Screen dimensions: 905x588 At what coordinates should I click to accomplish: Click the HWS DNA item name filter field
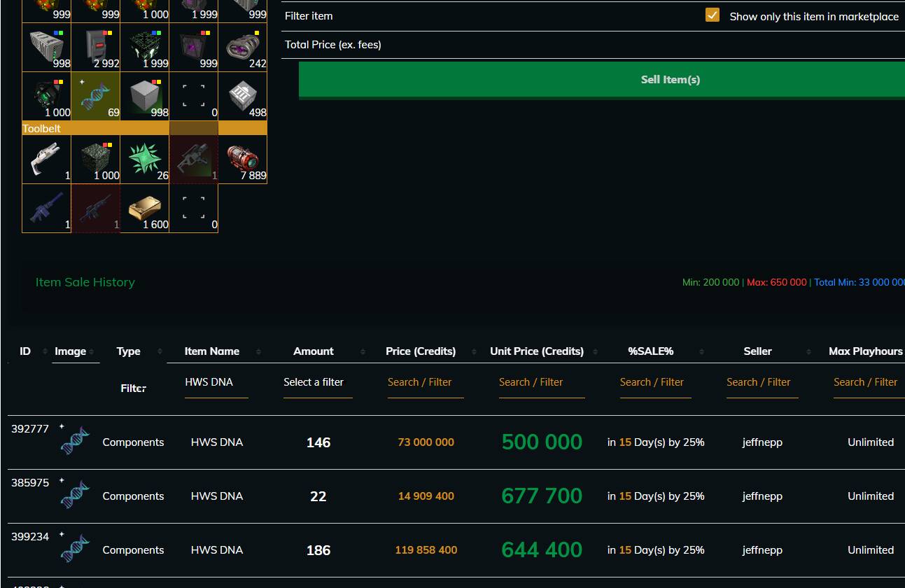point(216,382)
